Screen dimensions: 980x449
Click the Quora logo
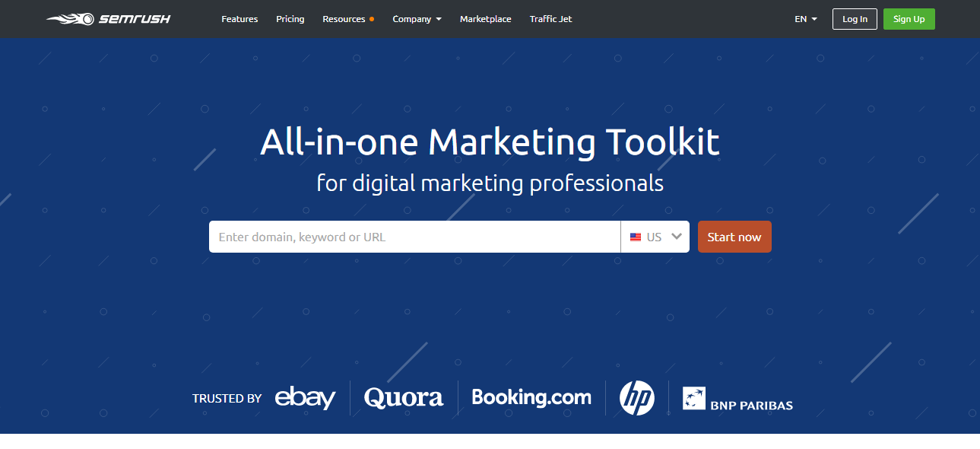click(404, 397)
